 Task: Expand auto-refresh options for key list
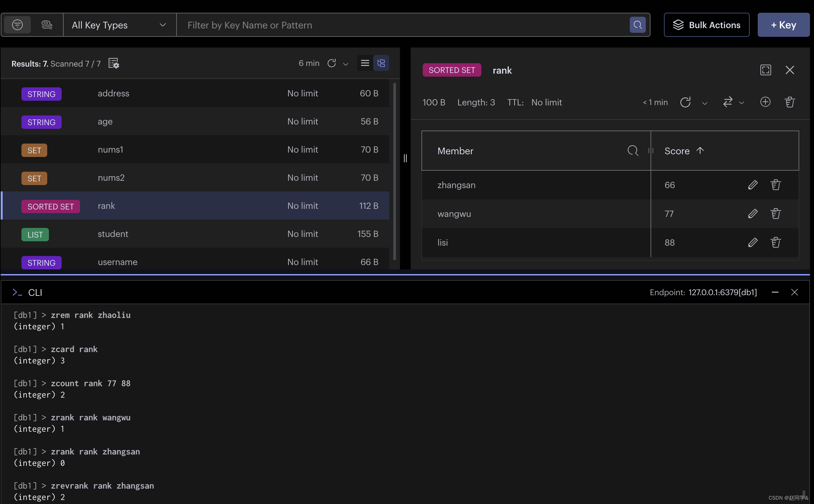pos(346,64)
